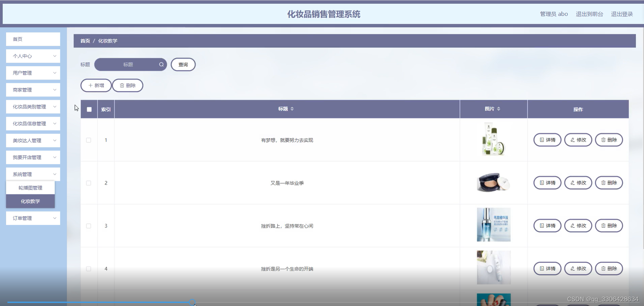Check the box for row 4 挫折是另一个生命的开端
Image resolution: width=644 pixels, height=306 pixels.
point(88,269)
